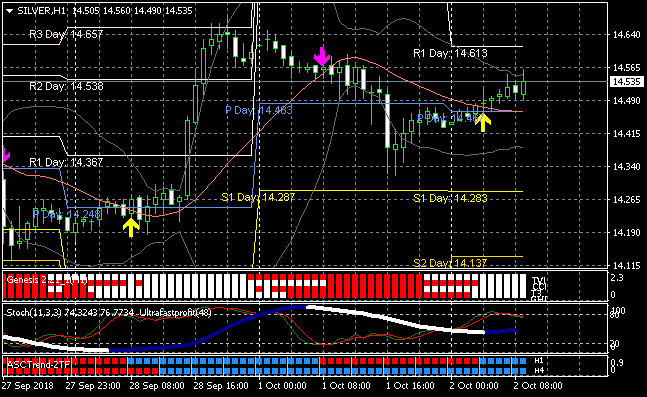Click the 2.3 scale value in Genesis panel
Viewport: 647px width, 397px height.
click(616, 278)
